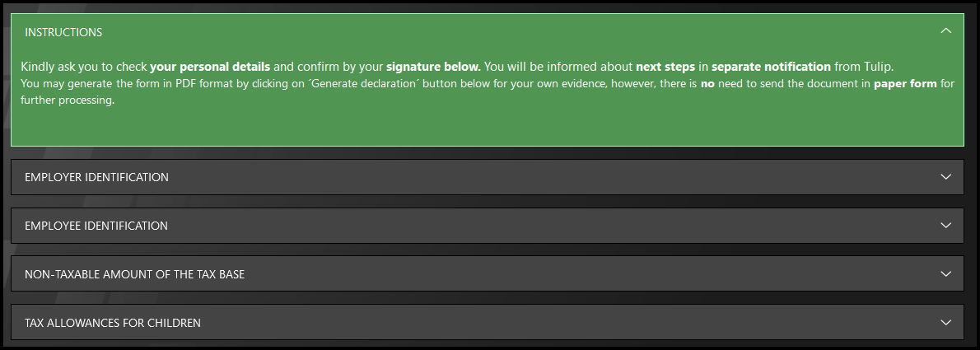Viewport: 980px width, 350px height.
Task: Click the empty middle of the Employee Identification bar
Action: tap(494, 226)
